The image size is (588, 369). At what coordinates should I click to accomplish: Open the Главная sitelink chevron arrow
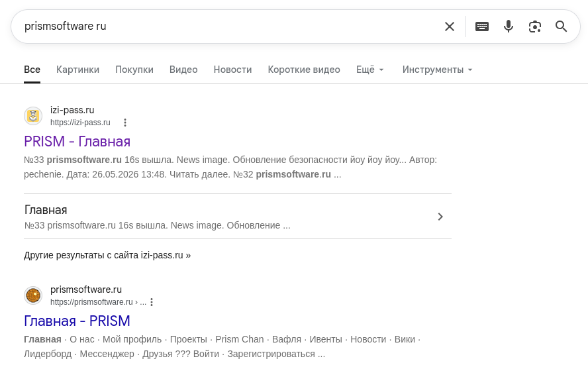(x=440, y=217)
